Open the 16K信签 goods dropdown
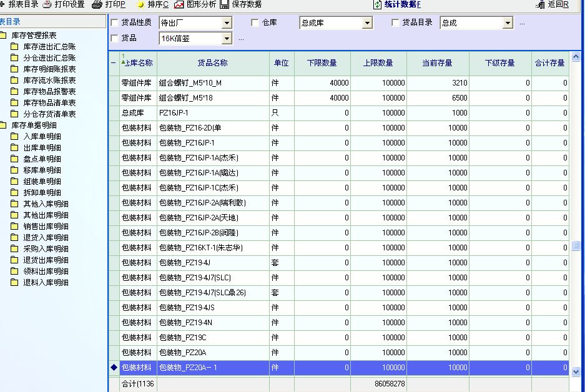The image size is (585, 392). [227, 39]
